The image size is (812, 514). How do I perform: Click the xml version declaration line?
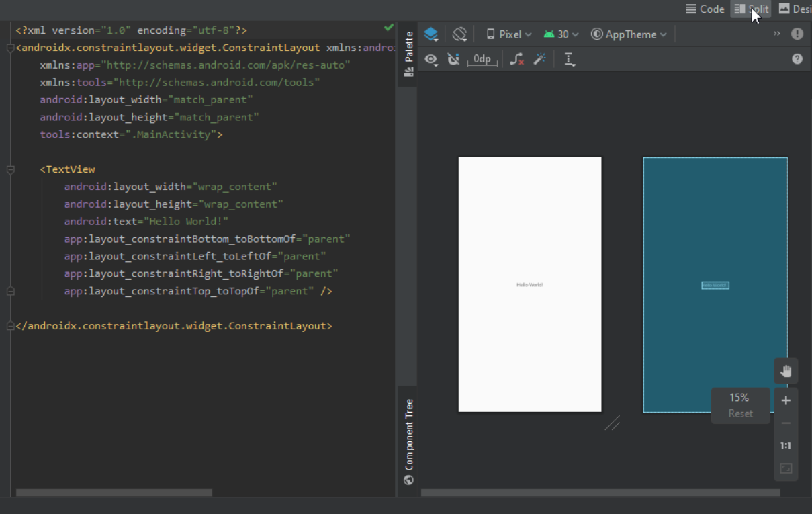pyautogui.click(x=131, y=31)
